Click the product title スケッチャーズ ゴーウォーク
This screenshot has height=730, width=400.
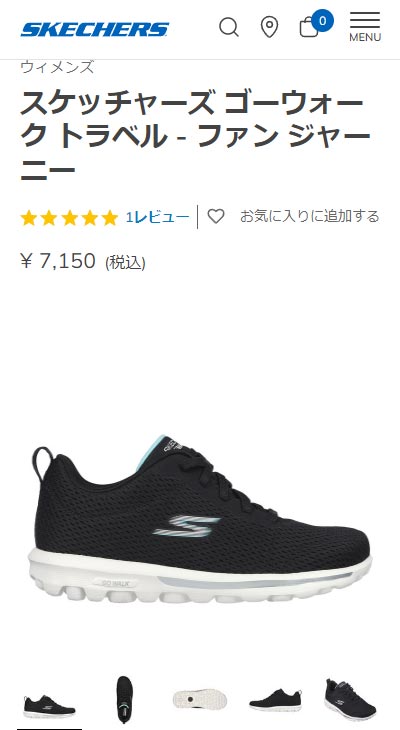click(x=191, y=103)
